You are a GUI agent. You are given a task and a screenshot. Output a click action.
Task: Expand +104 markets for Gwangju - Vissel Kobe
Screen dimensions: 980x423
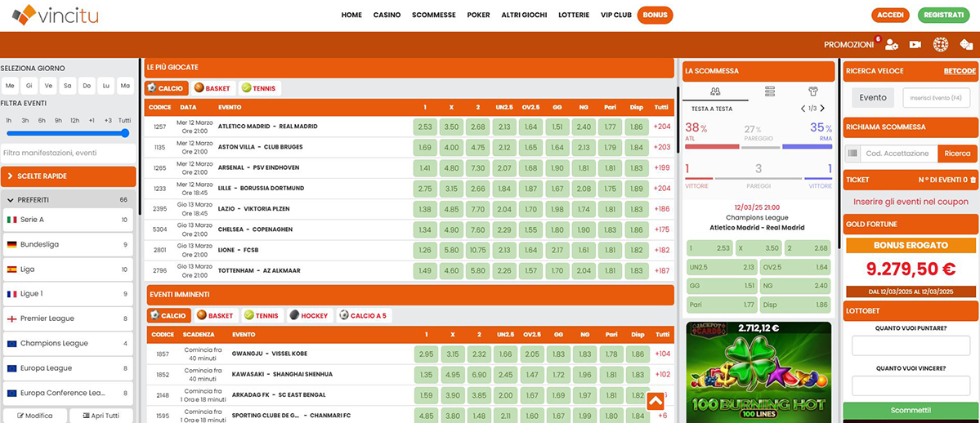point(661,354)
